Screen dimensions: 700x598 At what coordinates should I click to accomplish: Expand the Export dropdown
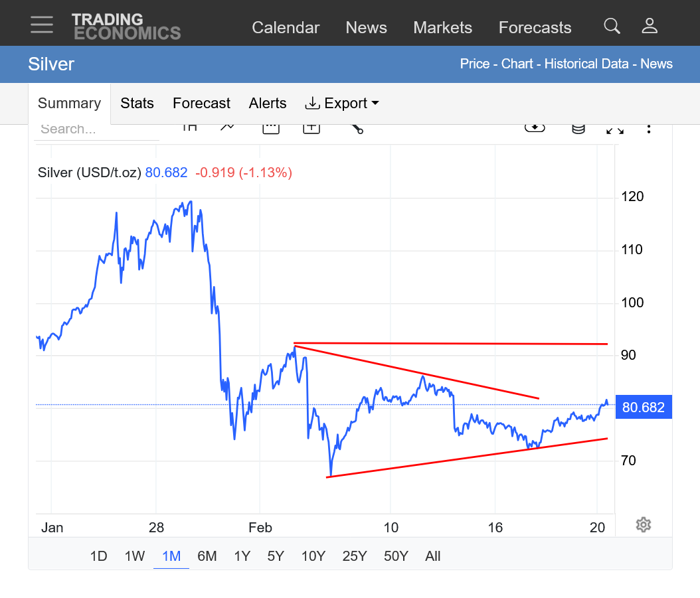pos(342,104)
